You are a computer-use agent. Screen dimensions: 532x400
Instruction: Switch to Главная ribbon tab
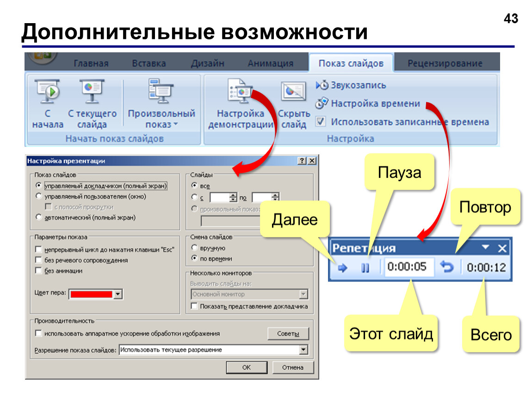pyautogui.click(x=91, y=63)
